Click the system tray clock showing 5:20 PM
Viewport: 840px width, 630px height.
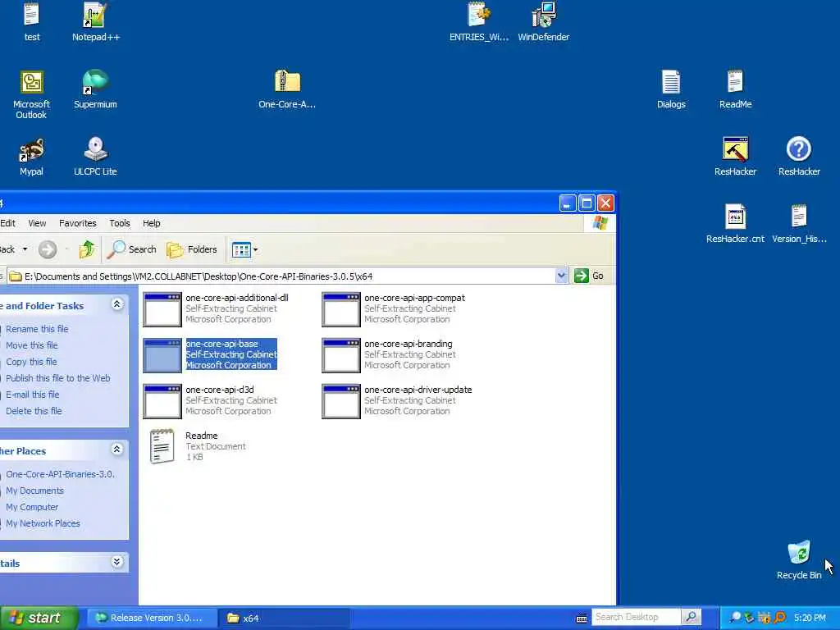click(x=810, y=618)
